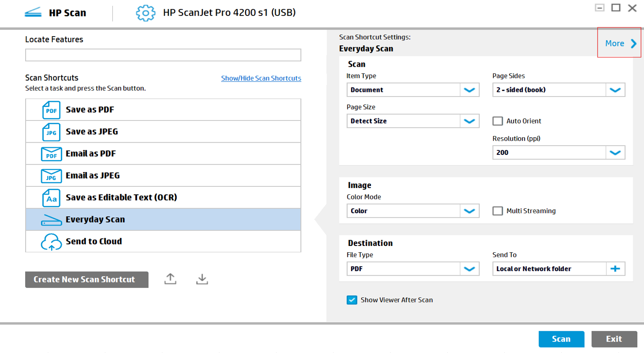
Task: Expand More scan shortcut settings
Action: (x=619, y=43)
